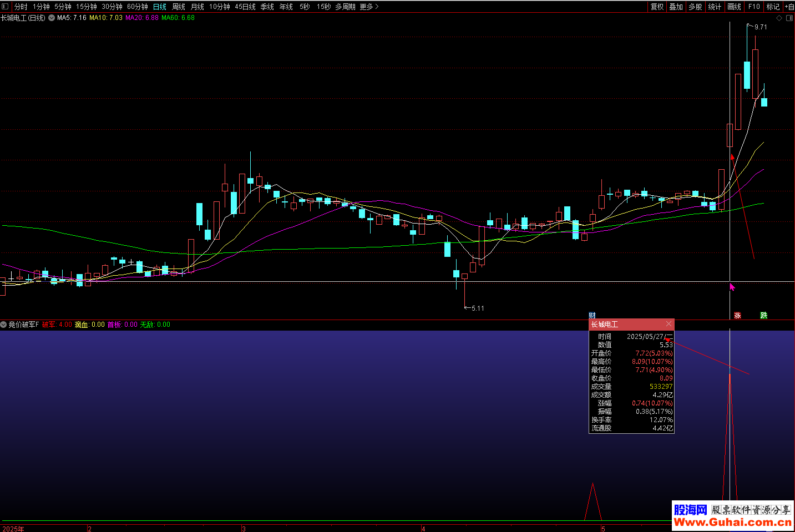The width and height of the screenshot is (795, 532).
Task: Click the 开盘价 7.72(5.03%) value
Action: 654,353
